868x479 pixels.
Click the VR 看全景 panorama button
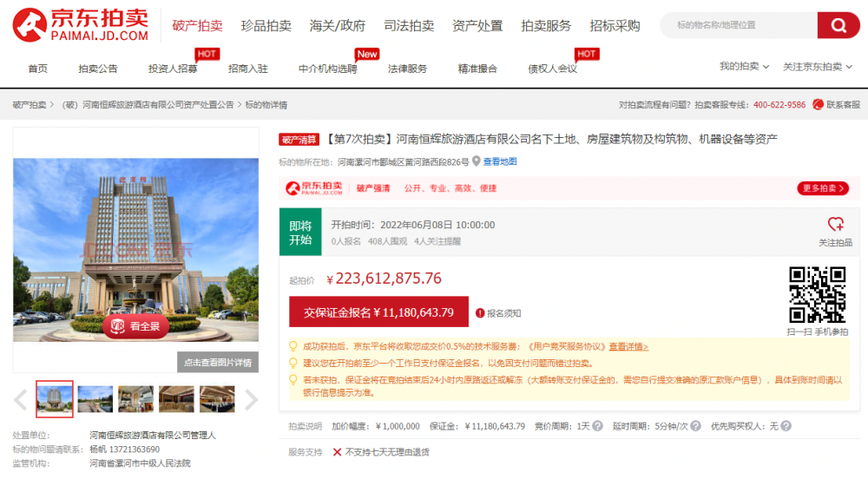[135, 326]
